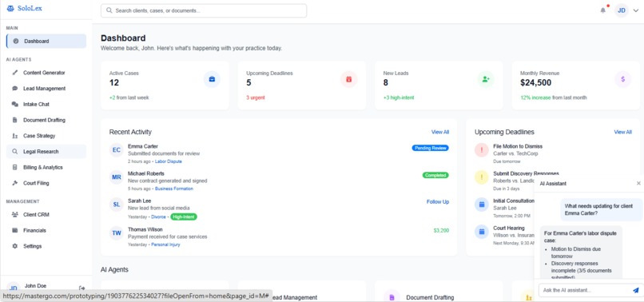Click the calendar icon for Court Hearing
The image size is (644, 302).
point(481,232)
